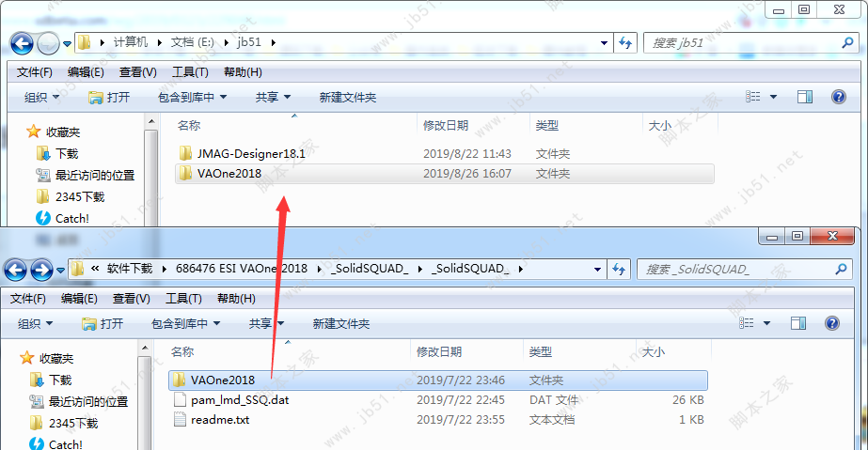
Task: Click the sidebar scroll-up arrow in the _SolidSQUAD_ window
Action: click(145, 348)
